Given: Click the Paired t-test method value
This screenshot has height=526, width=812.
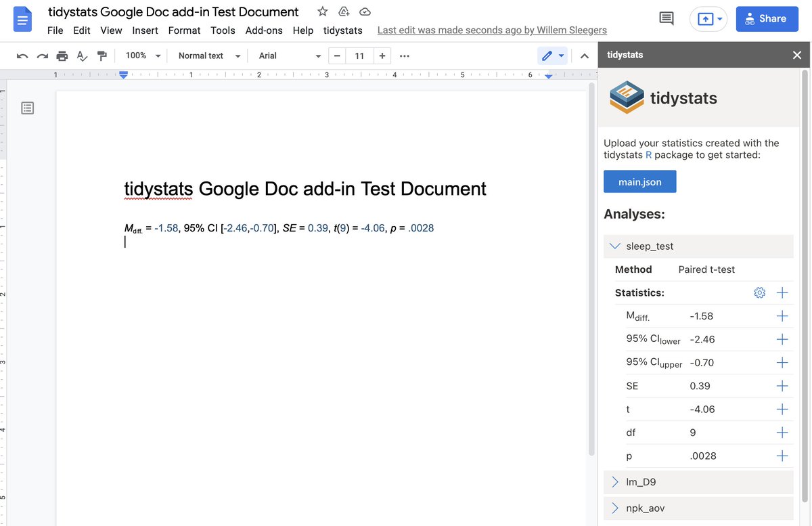Looking at the screenshot, I should coord(706,269).
